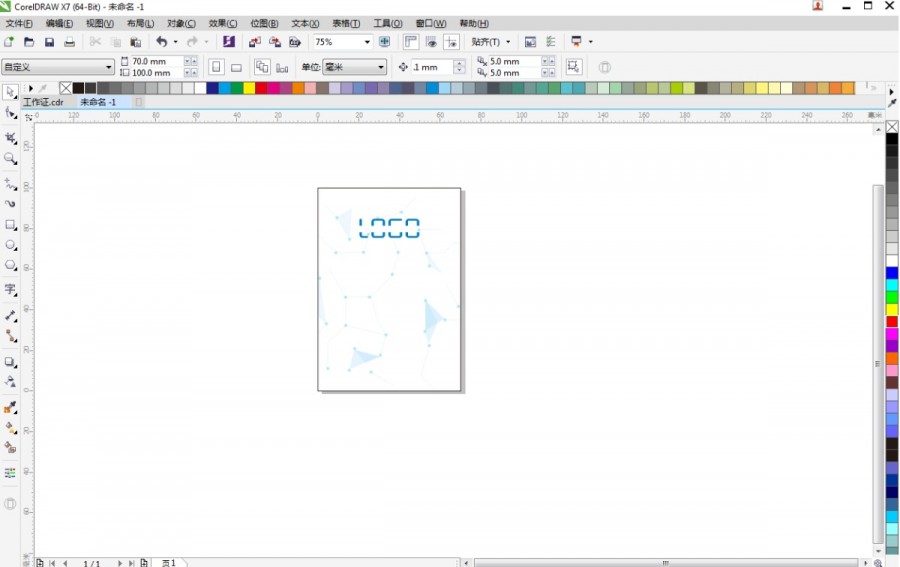Open the 视图(V) menu
This screenshot has height=567, width=900.
[x=100, y=24]
